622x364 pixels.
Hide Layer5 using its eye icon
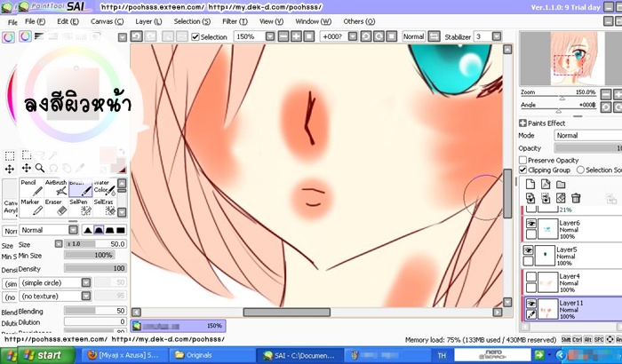click(528, 250)
